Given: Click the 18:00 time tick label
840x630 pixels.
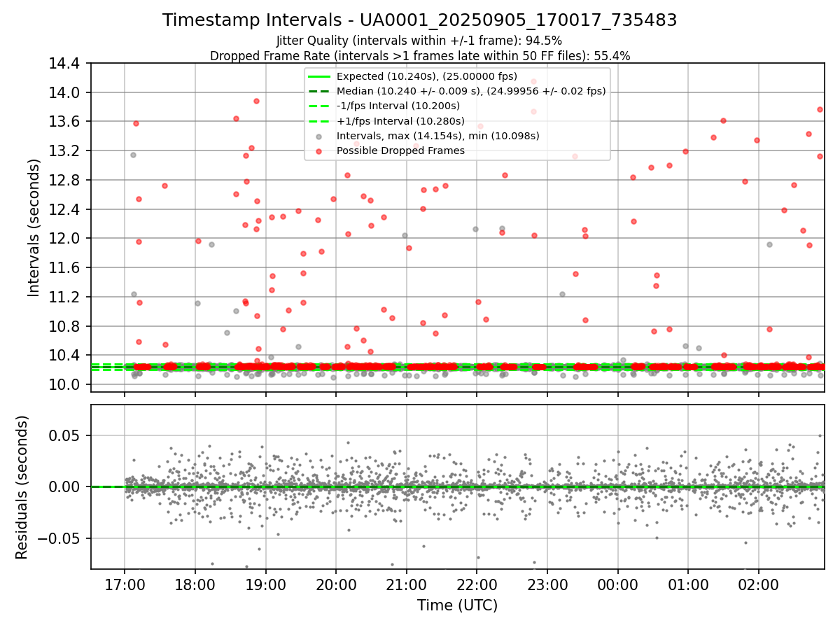Looking at the screenshot, I should point(195,584).
